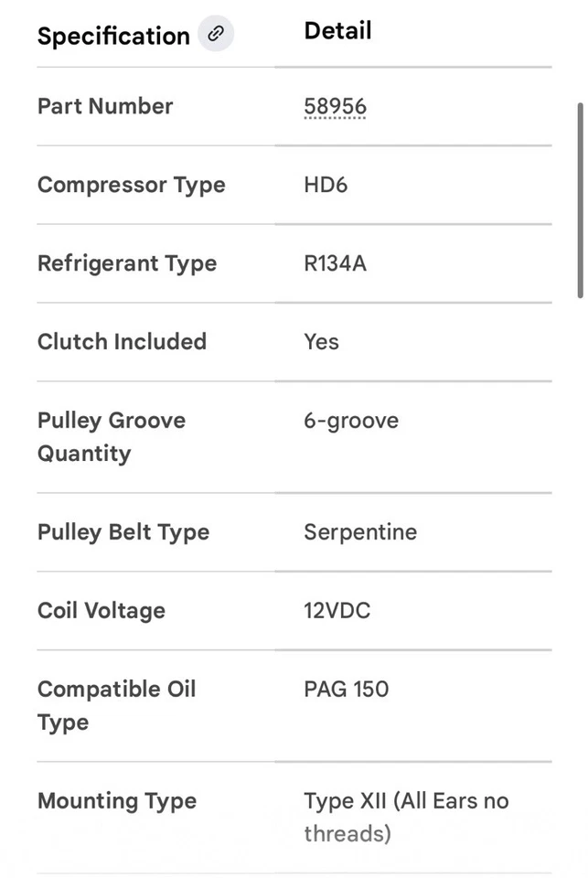Click the Mounting Type label
Screen dimensions: 588x878
pos(117,801)
